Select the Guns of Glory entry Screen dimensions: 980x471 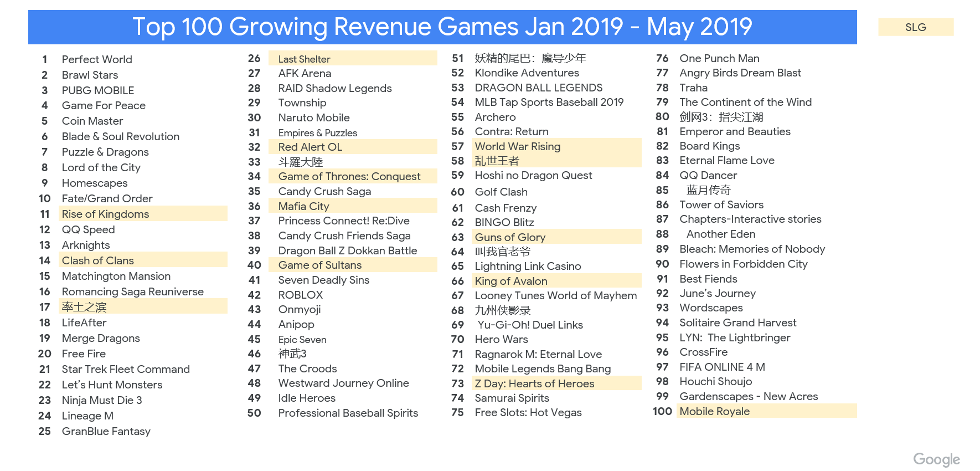pyautogui.click(x=510, y=237)
